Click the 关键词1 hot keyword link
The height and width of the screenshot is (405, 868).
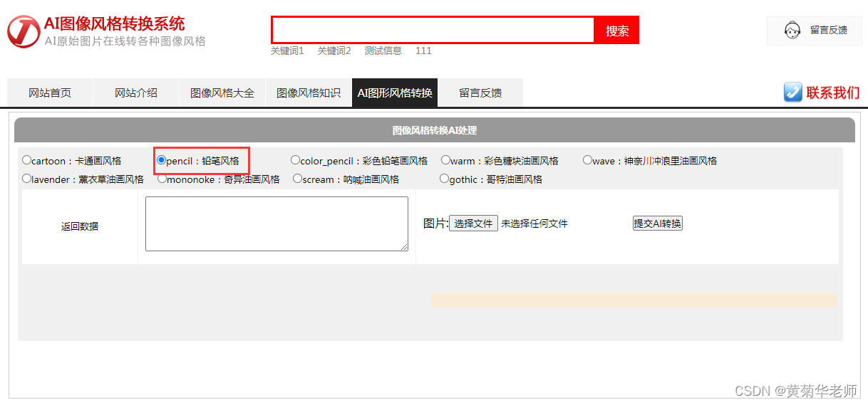tap(287, 51)
